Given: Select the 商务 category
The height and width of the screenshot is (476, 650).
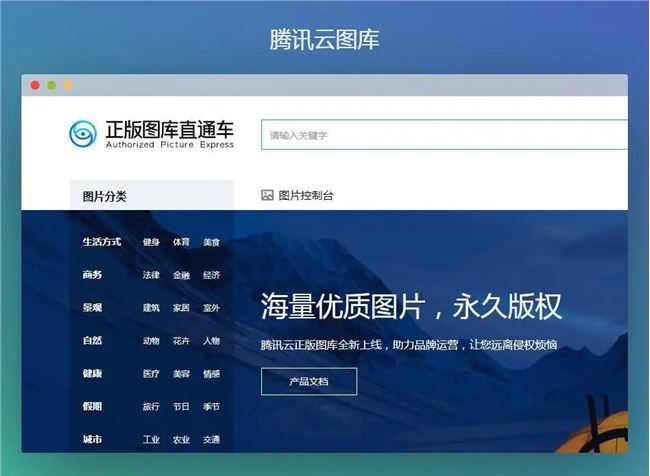Looking at the screenshot, I should point(92,274).
